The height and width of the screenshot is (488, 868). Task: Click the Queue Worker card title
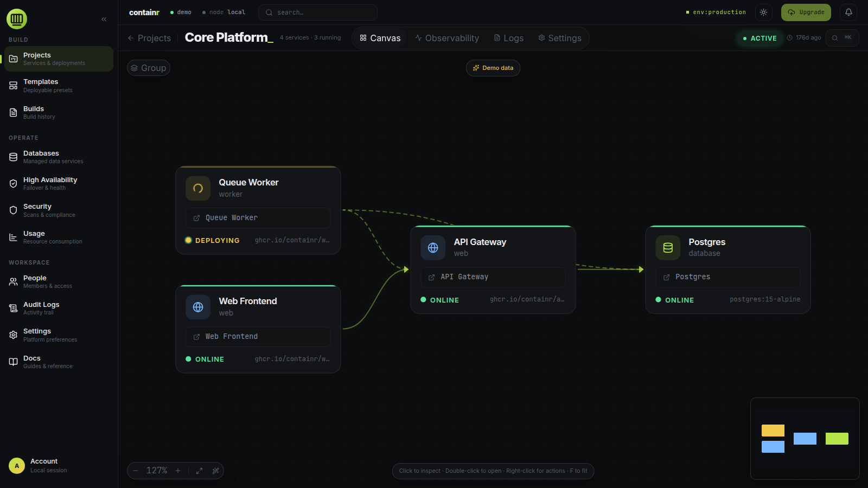tap(248, 182)
